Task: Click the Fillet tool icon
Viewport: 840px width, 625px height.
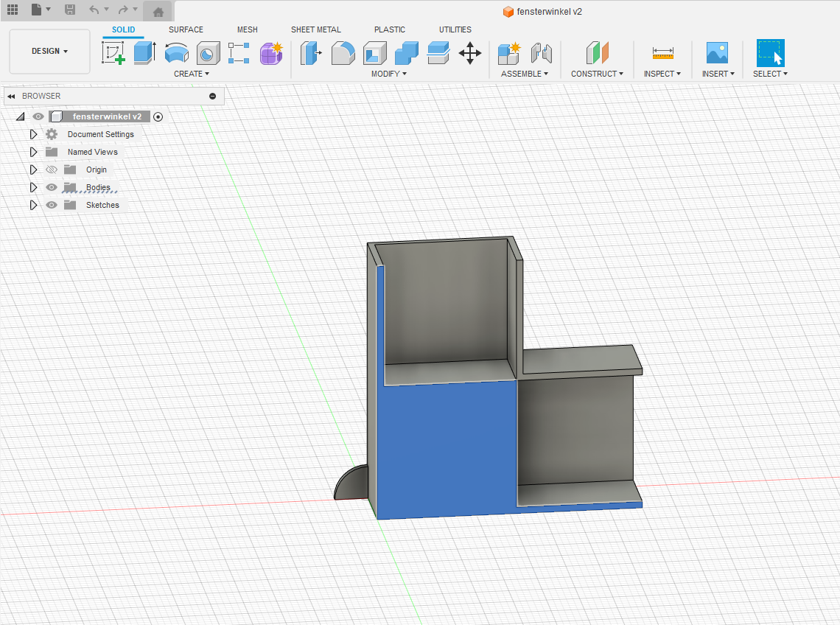Action: [x=343, y=53]
